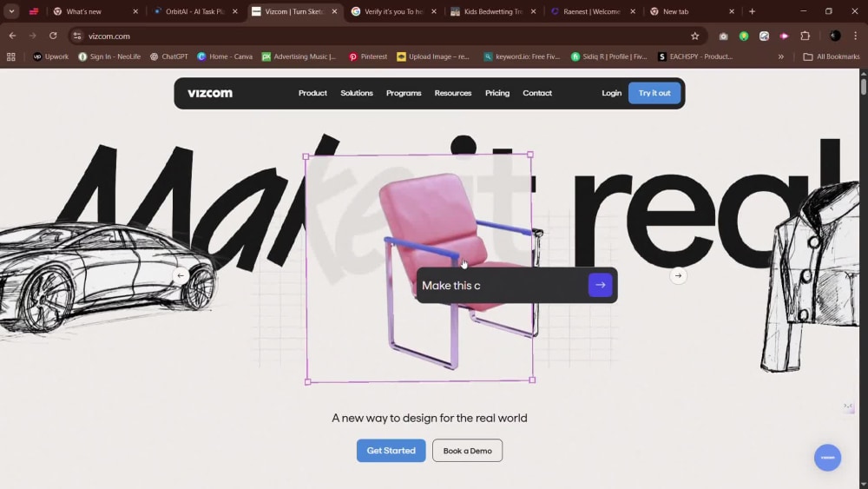
Task: Open the Programs menu
Action: [404, 93]
